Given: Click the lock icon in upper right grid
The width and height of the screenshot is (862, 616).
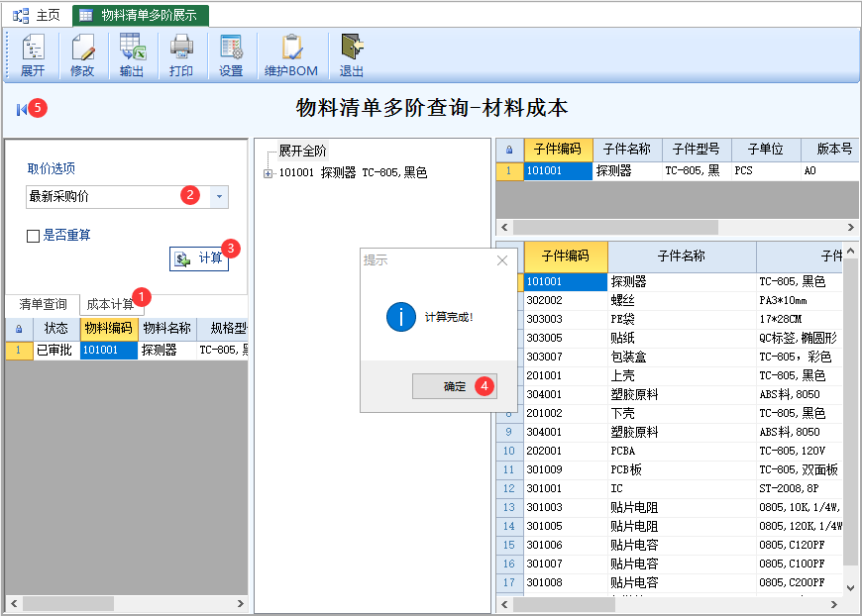Looking at the screenshot, I should click(x=509, y=150).
